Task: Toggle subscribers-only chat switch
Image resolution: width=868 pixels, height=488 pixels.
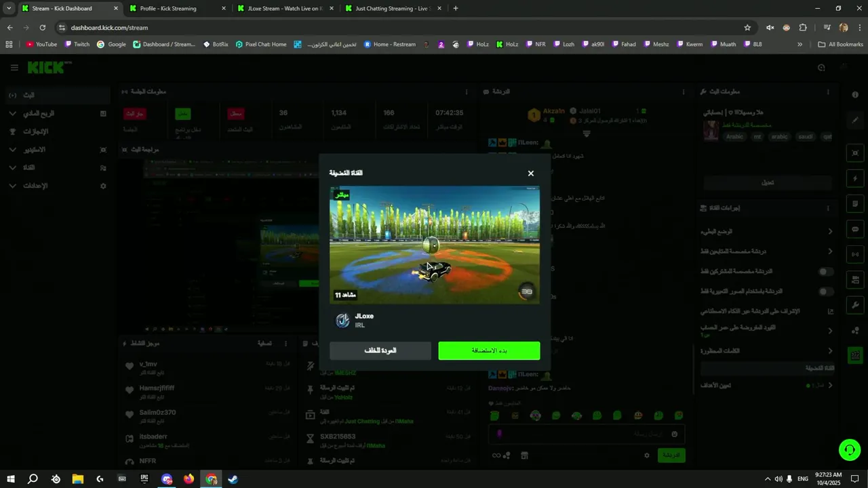Action: point(825,272)
